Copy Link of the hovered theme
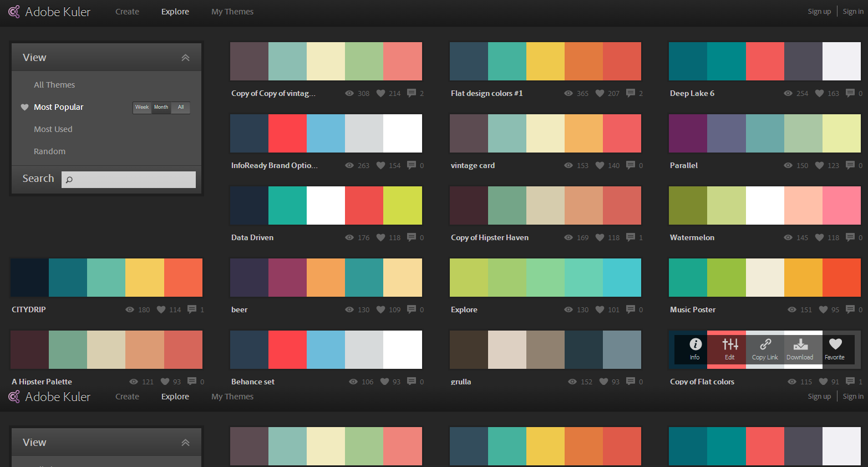 765,349
